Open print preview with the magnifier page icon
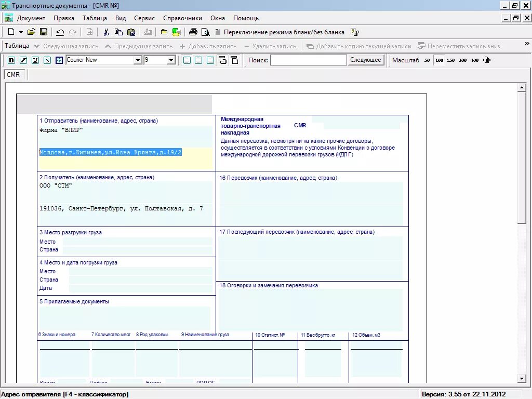Screen dimensions: 532x399 pos(206,32)
